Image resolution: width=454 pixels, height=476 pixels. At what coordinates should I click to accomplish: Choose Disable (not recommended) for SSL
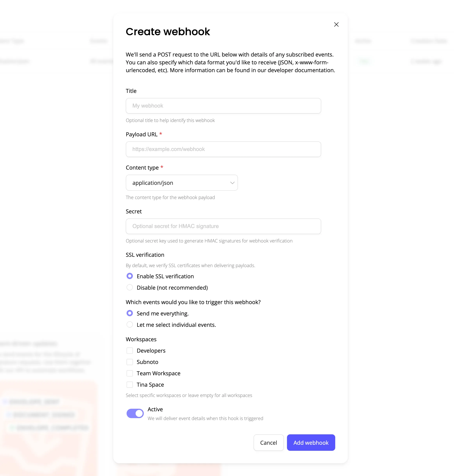point(130,287)
